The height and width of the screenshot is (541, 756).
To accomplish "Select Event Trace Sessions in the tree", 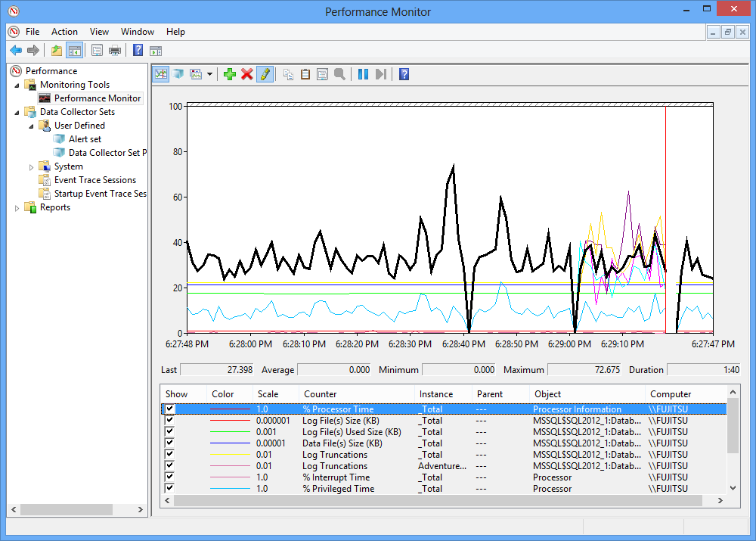I will (x=94, y=180).
